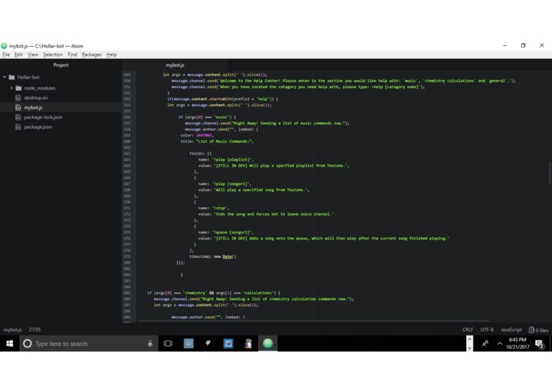Open package-lock.json from the tree
Viewport: 552px width, 392px height.
[44, 117]
